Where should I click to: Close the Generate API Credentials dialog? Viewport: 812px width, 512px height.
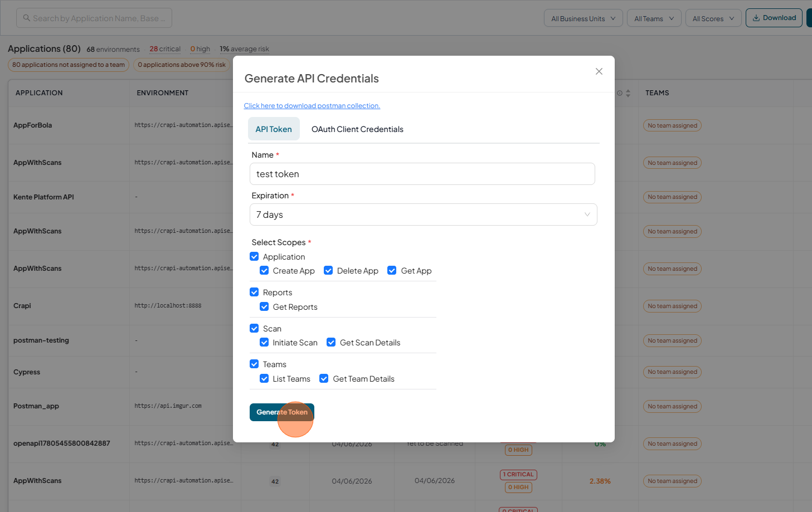pos(599,71)
